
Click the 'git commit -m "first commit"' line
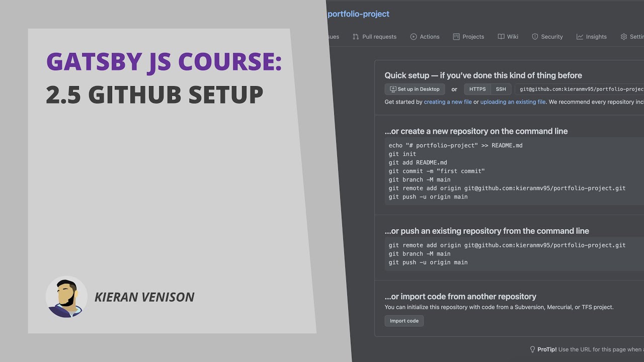(437, 171)
